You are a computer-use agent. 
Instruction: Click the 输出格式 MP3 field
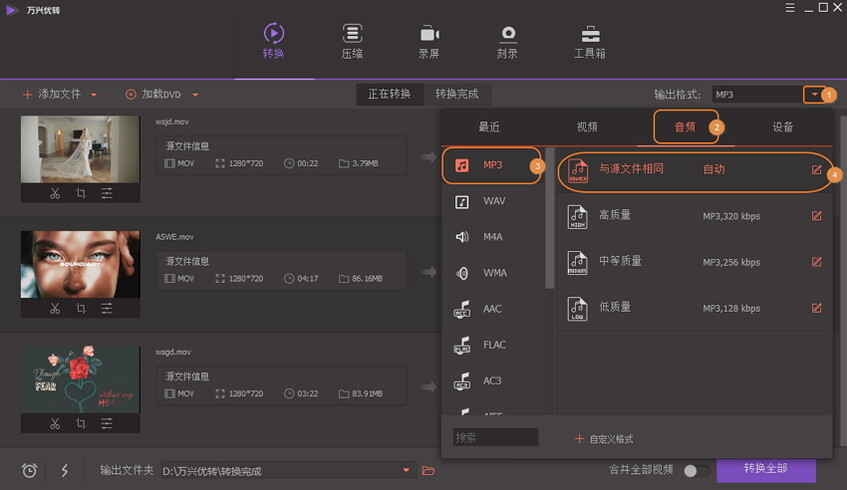[757, 95]
